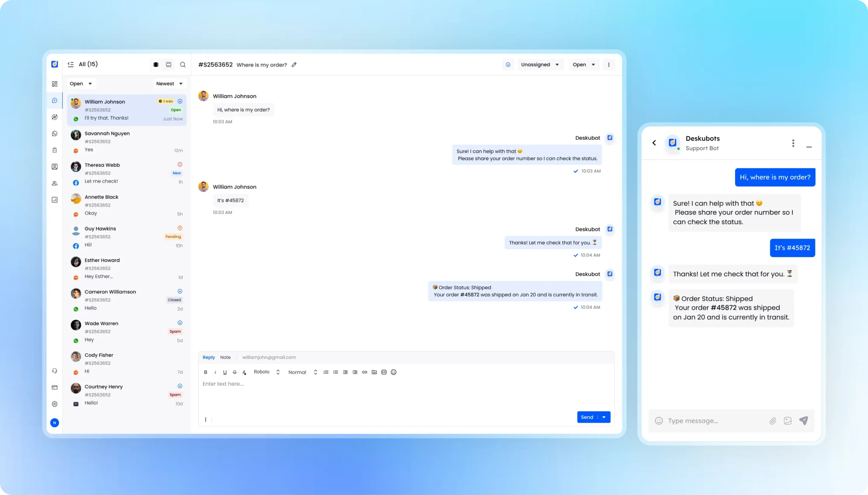Open the contacts icon in the left sidebar
868x495 pixels.
[x=54, y=166]
